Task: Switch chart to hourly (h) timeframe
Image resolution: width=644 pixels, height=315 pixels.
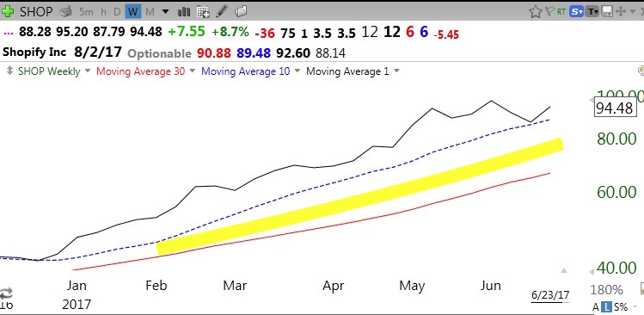Action: [x=103, y=11]
